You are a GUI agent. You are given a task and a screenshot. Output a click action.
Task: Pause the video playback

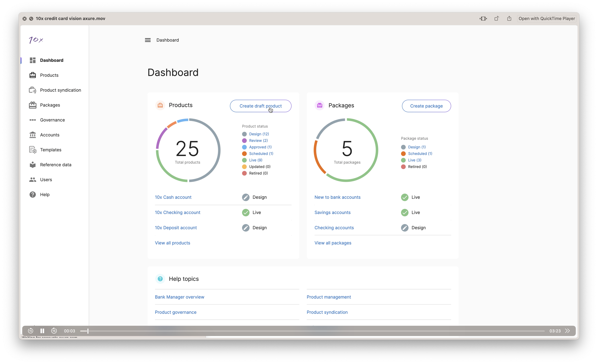pos(42,331)
